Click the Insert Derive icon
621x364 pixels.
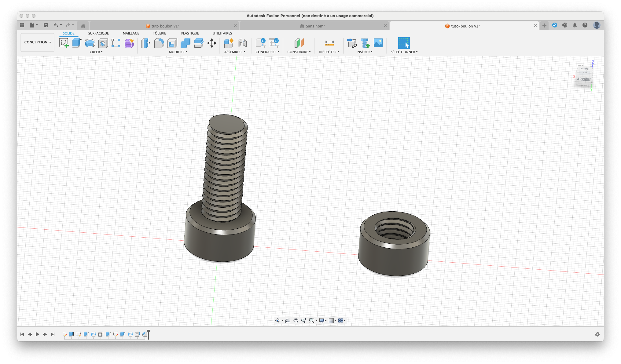352,43
